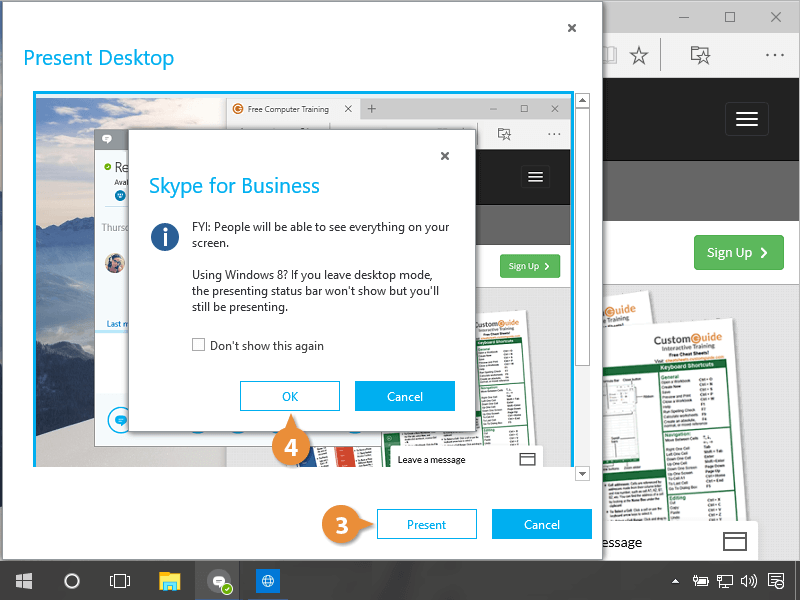This screenshot has height=600, width=800.
Task: Expand hidden system tray icons chevron
Action: point(678,580)
